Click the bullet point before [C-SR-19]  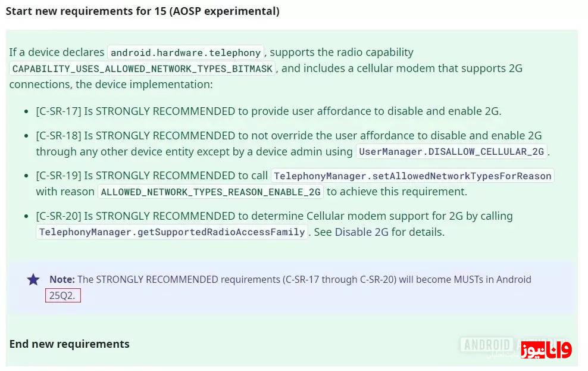point(26,176)
